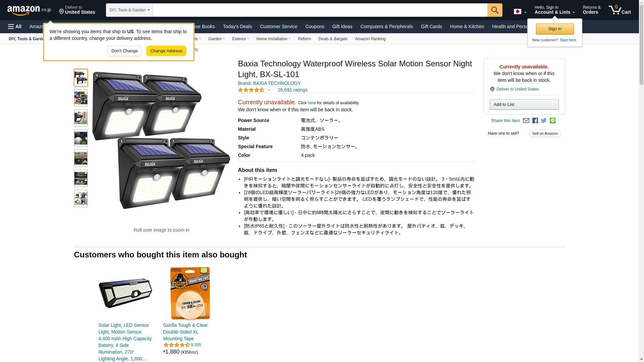Open the All hamburger menu

[15, 26]
